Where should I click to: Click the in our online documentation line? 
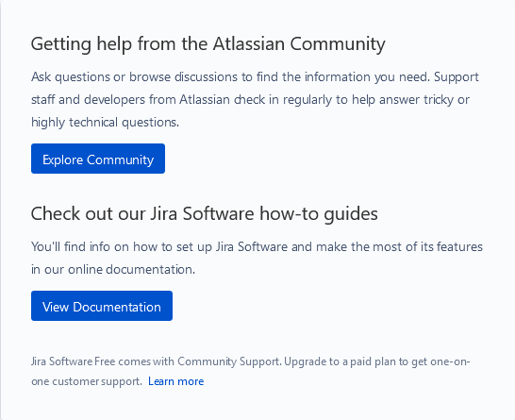113,270
